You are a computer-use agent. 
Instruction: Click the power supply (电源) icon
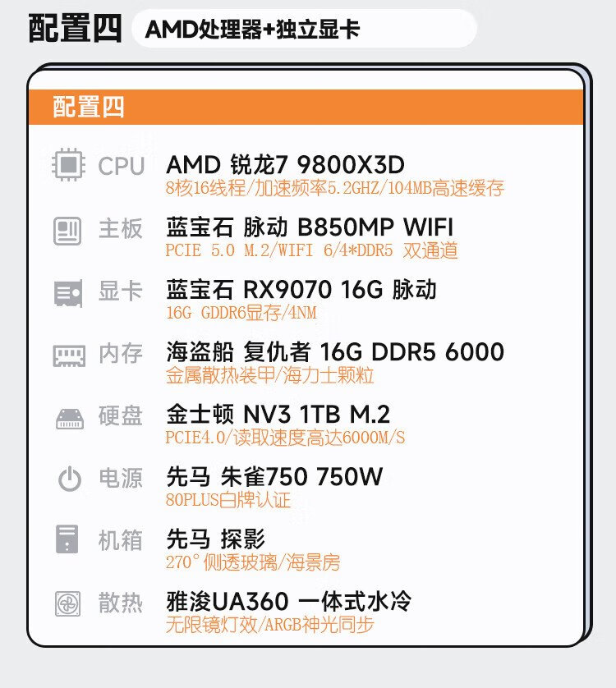click(x=69, y=479)
